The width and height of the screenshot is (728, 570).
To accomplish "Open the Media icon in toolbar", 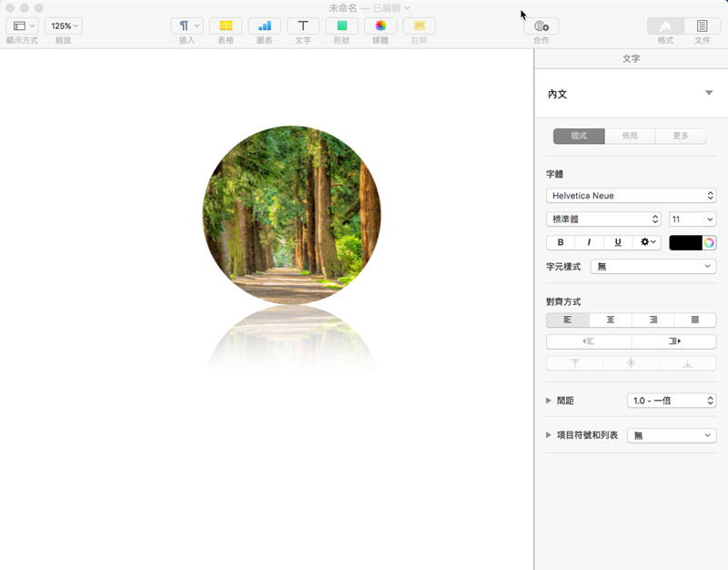I will pyautogui.click(x=380, y=26).
